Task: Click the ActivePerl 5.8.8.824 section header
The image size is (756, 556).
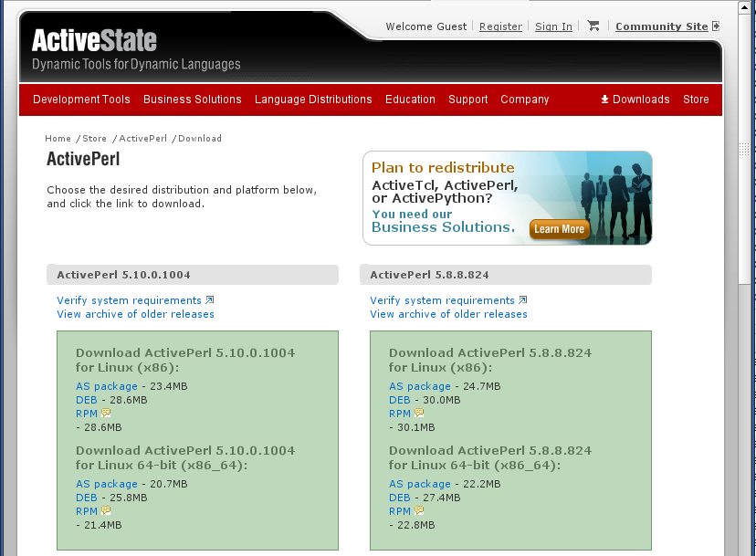Action: click(506, 275)
